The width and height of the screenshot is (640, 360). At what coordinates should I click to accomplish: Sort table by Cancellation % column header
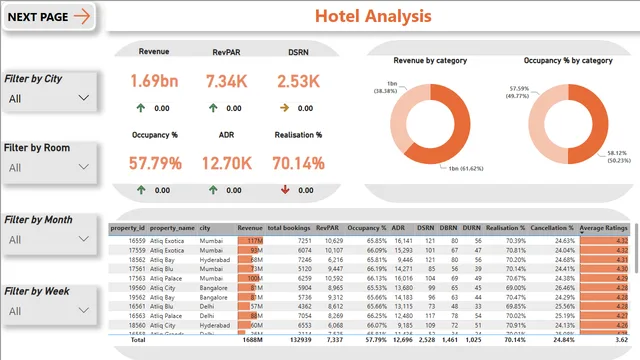tap(552, 228)
